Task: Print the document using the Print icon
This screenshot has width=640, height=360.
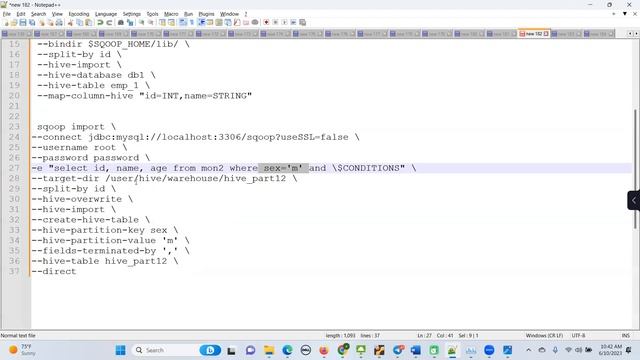Action: pyautogui.click(x=59, y=22)
